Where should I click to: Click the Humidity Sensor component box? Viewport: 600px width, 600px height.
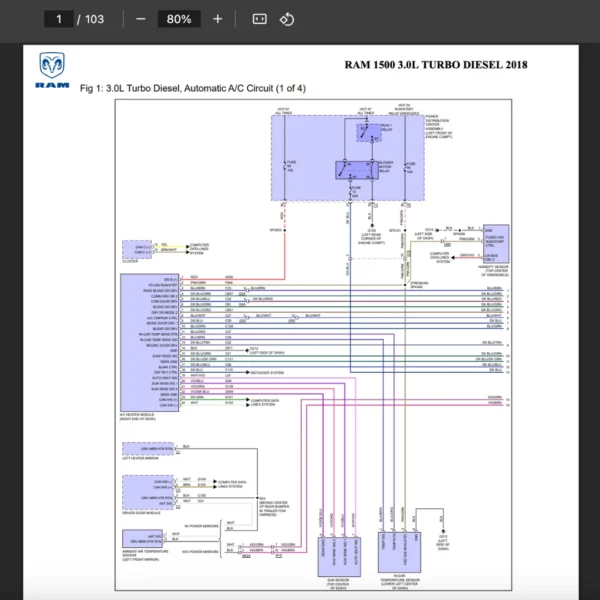(x=495, y=241)
